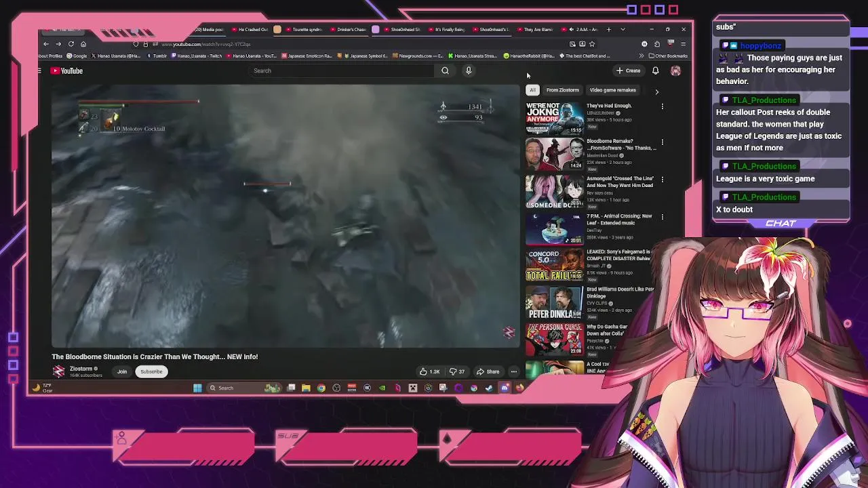This screenshot has width=868, height=488.
Task: Like the video with thumbs up 1.3K
Action: coord(429,371)
